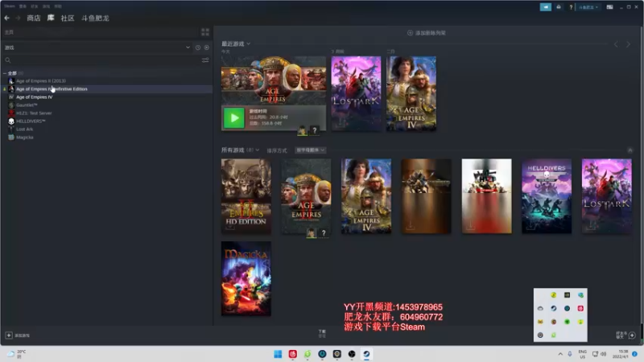This screenshot has width=644, height=362.
Task: Click the question mark badge on featured game
Action: 314,130
